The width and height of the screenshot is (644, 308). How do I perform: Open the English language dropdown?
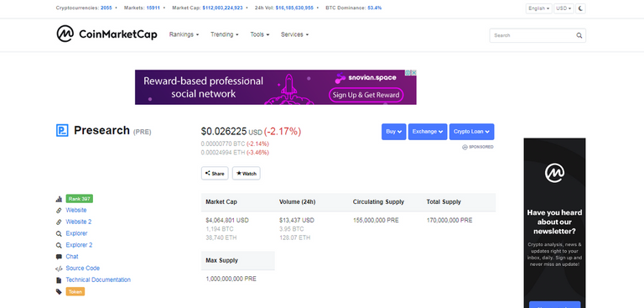click(x=539, y=8)
